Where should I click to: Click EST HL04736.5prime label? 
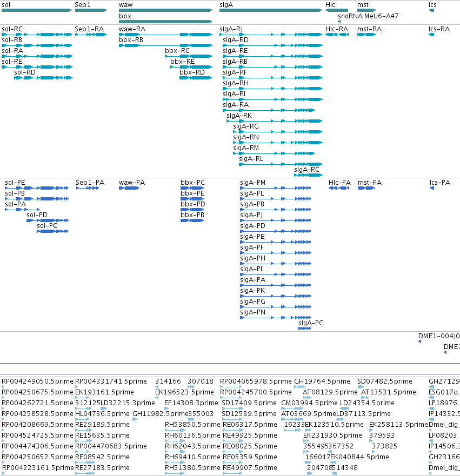click(102, 414)
